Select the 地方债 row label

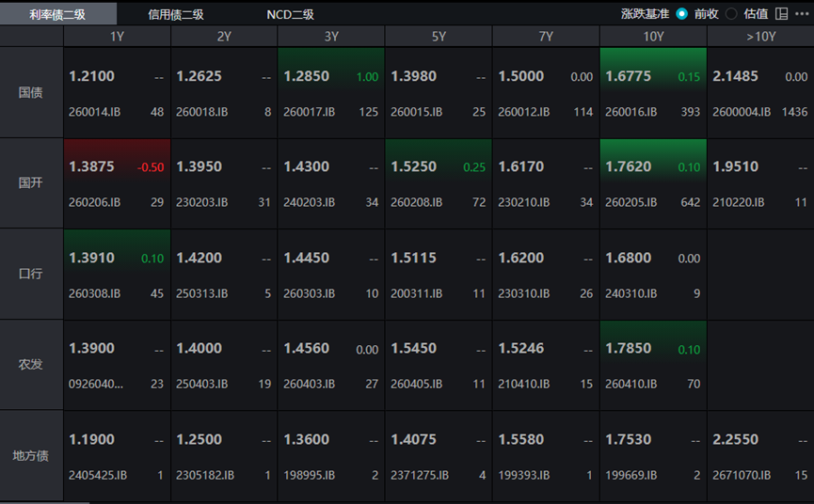(x=31, y=456)
